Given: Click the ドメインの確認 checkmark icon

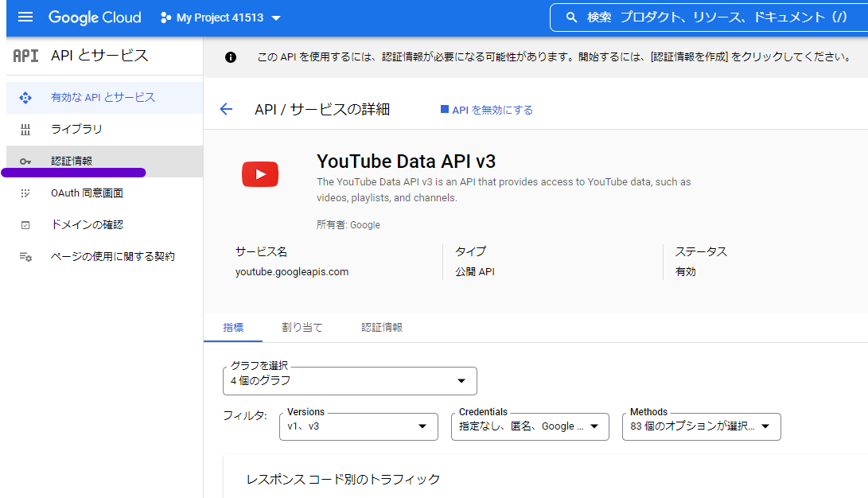Looking at the screenshot, I should [x=23, y=224].
